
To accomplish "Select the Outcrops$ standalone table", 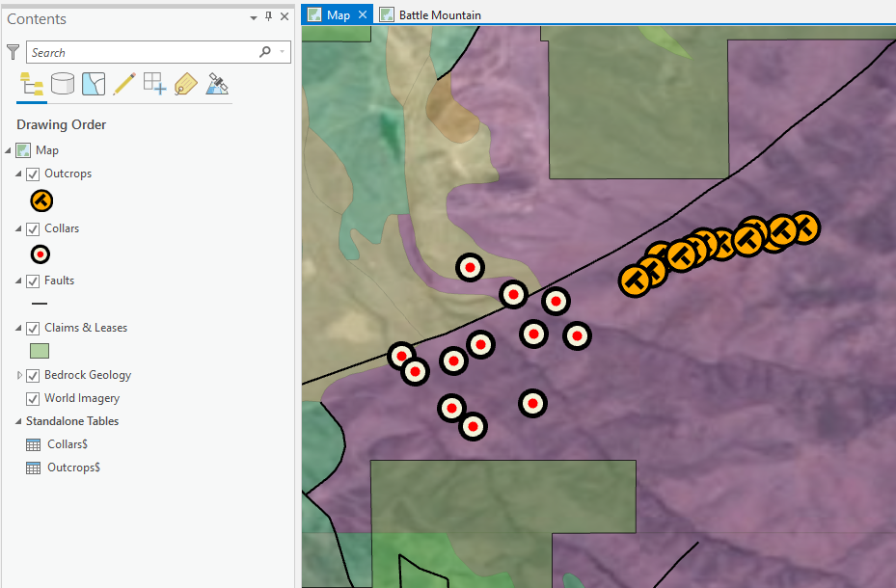I will point(73,468).
